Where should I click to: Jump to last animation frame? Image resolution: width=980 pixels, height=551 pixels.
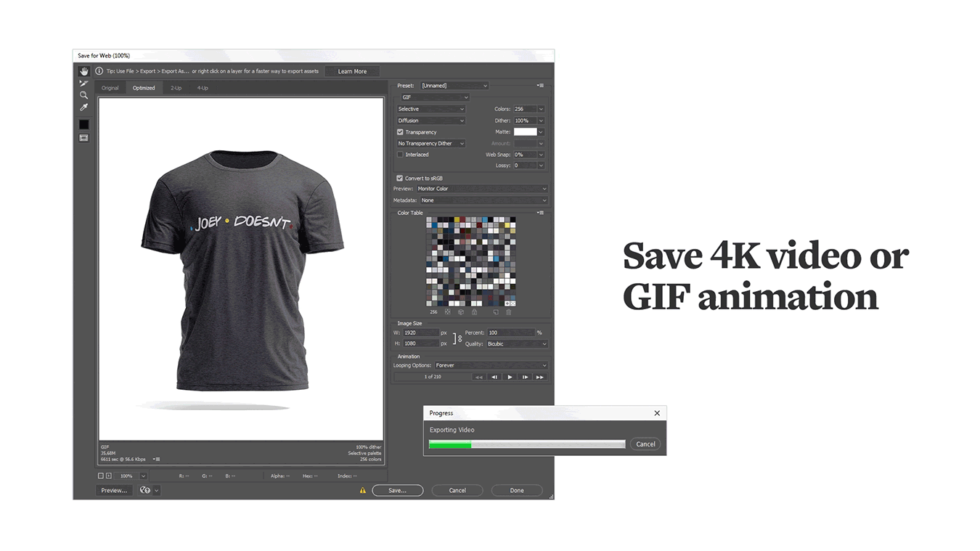(x=539, y=377)
